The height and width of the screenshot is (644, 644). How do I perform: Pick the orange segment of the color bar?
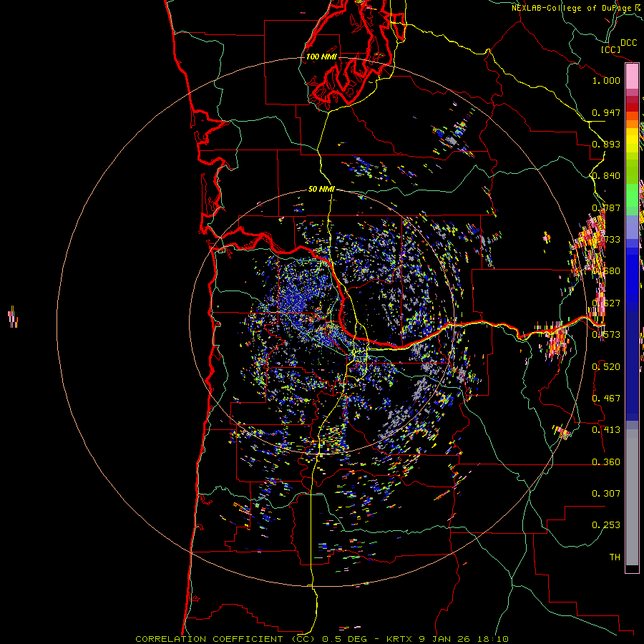(x=632, y=123)
